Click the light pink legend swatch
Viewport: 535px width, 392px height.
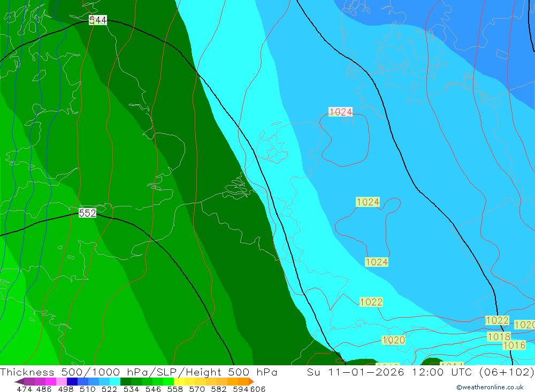pos(62,381)
